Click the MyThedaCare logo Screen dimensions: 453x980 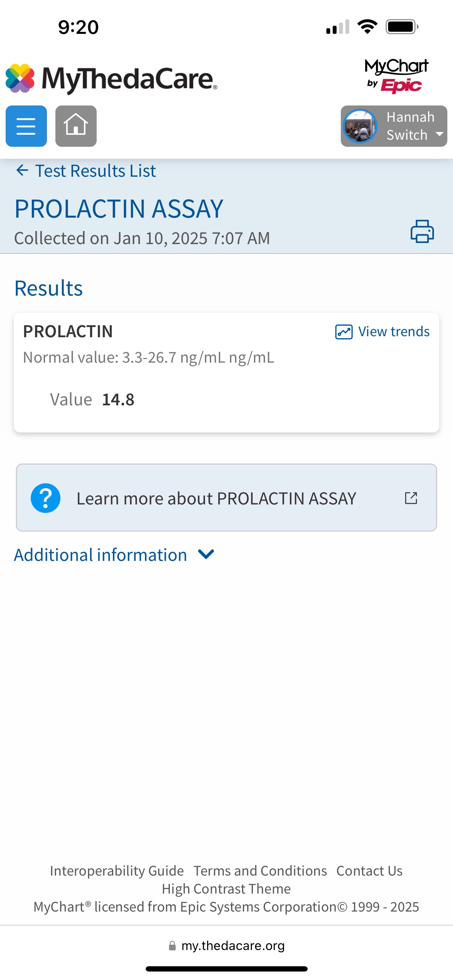point(111,79)
